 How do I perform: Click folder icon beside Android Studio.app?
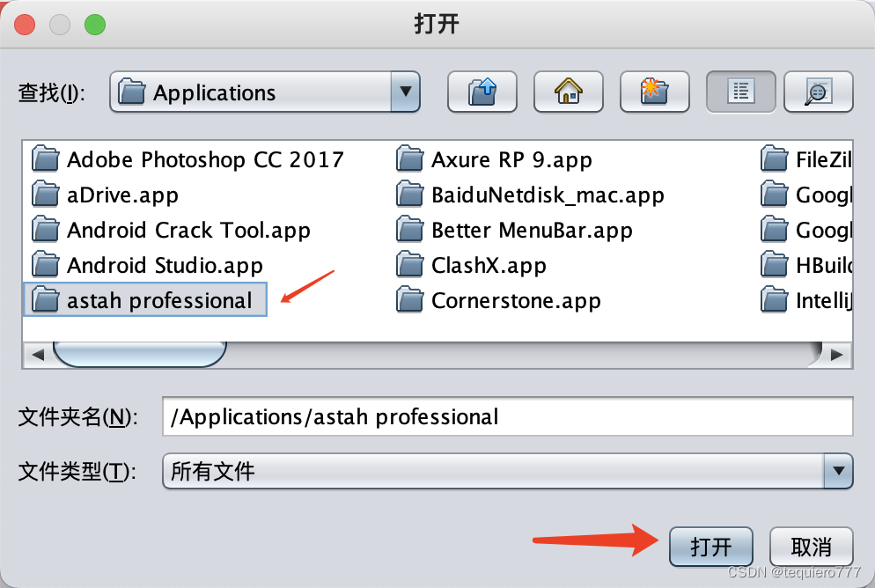tap(45, 264)
